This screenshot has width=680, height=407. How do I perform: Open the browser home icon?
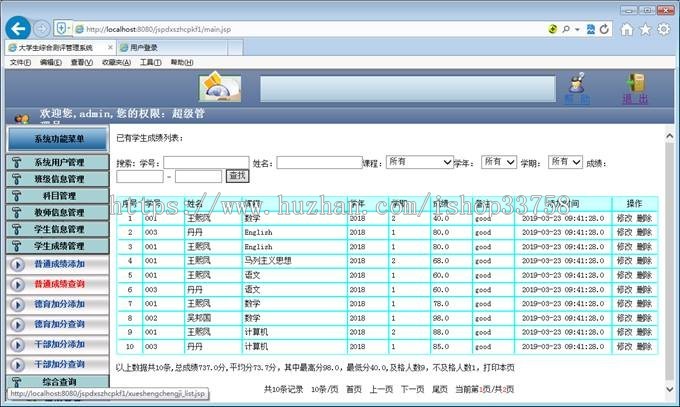[x=626, y=29]
